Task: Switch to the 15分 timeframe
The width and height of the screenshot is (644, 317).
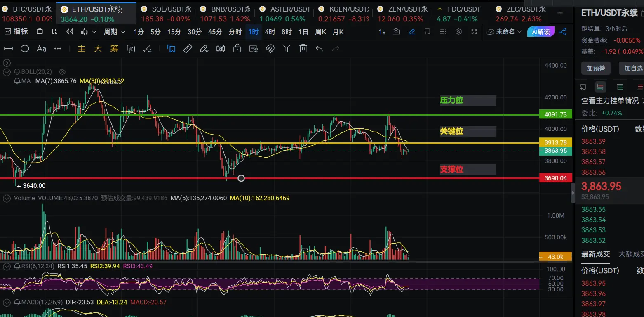Action: (x=174, y=32)
